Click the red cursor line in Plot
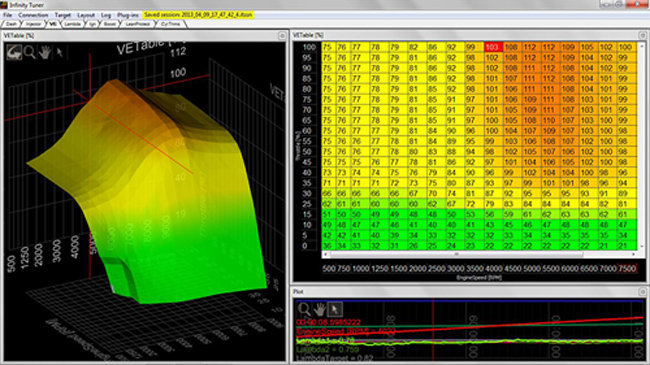This screenshot has width=650, height=365. point(433,330)
